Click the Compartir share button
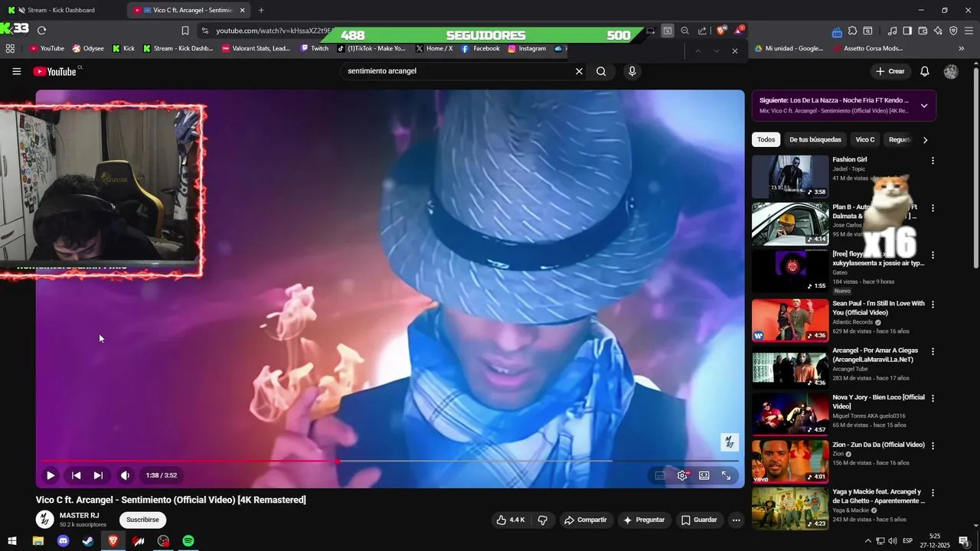 (x=585, y=520)
